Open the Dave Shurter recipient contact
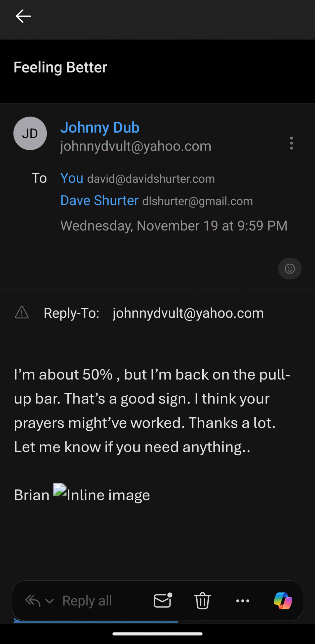Screen dimensions: 315x644 click(100, 200)
